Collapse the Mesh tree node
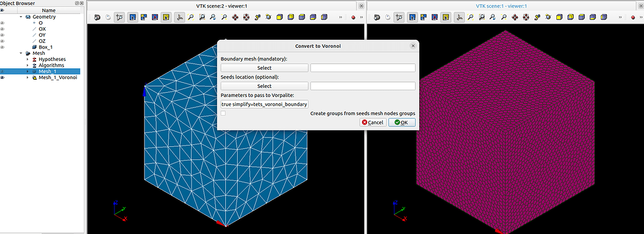This screenshot has width=644, height=234. [x=21, y=53]
